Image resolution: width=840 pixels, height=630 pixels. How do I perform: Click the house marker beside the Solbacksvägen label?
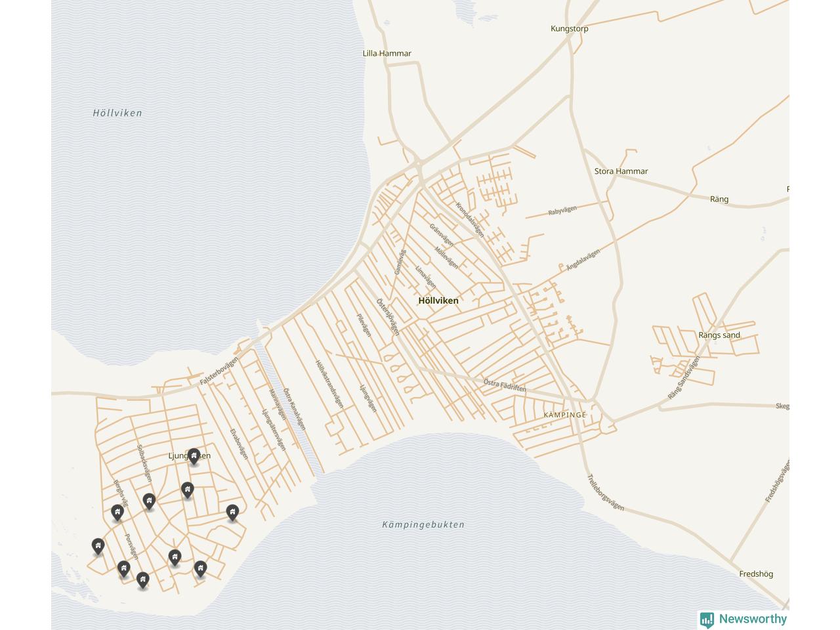coord(149,501)
